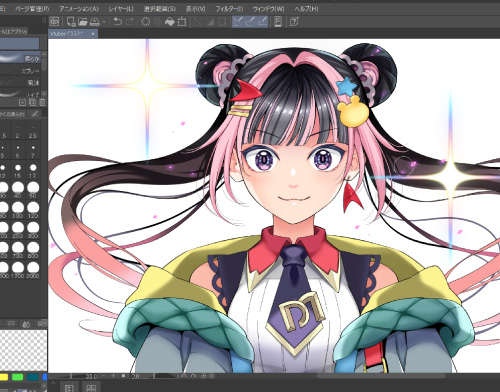Screen dimensions: 500x392
Task: Click the Show selection border icon
Action: [x=222, y=22]
